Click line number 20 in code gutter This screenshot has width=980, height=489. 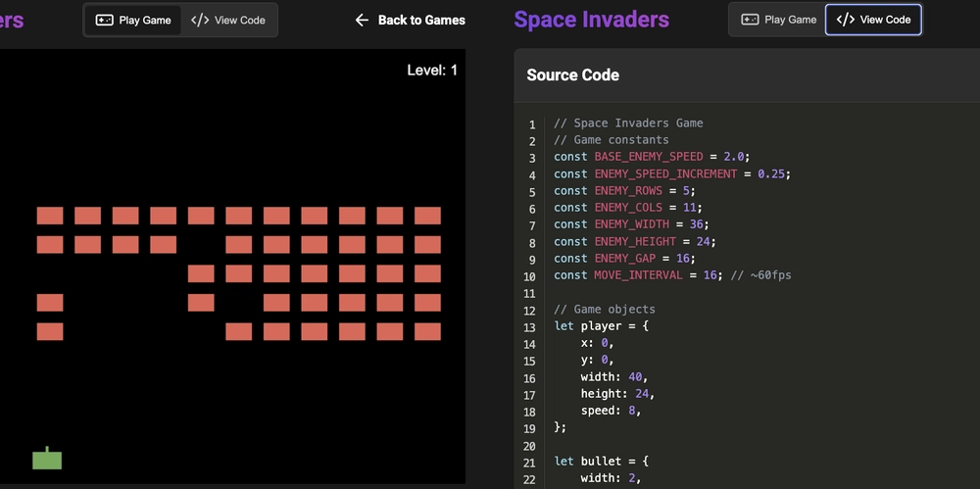(x=529, y=446)
